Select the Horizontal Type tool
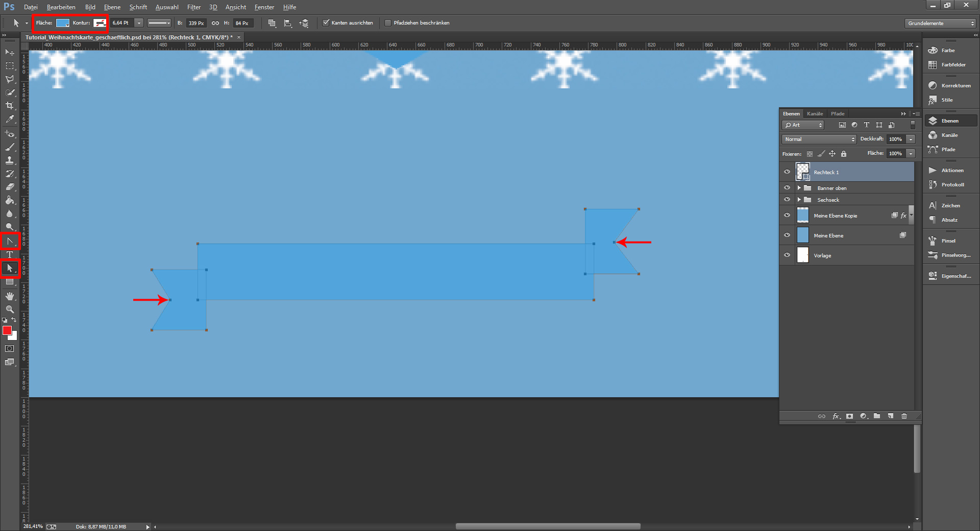 click(9, 255)
